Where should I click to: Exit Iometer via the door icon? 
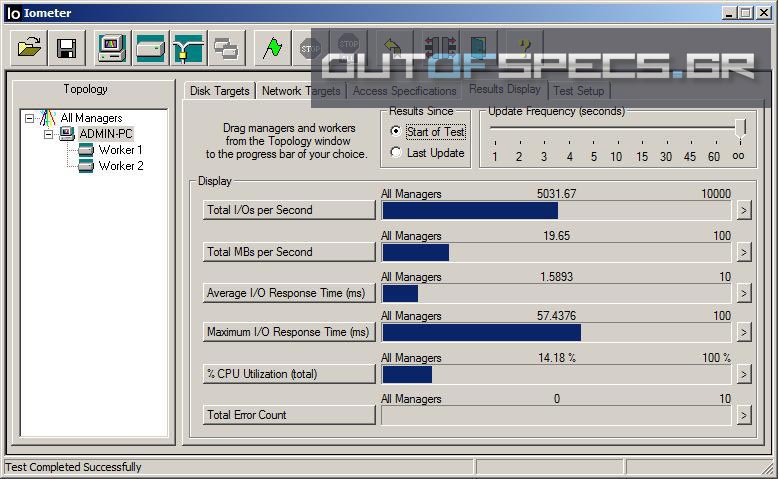click(x=478, y=48)
